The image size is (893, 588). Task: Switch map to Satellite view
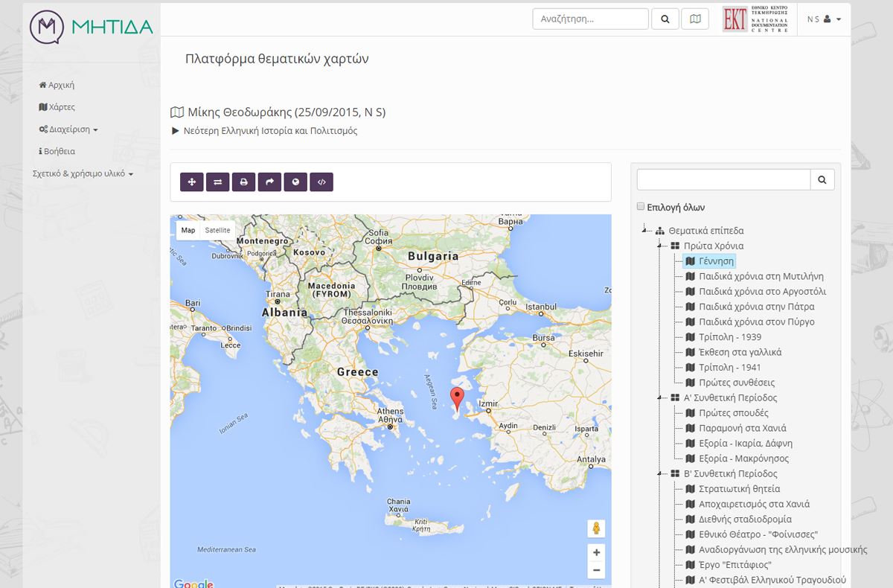click(x=217, y=231)
